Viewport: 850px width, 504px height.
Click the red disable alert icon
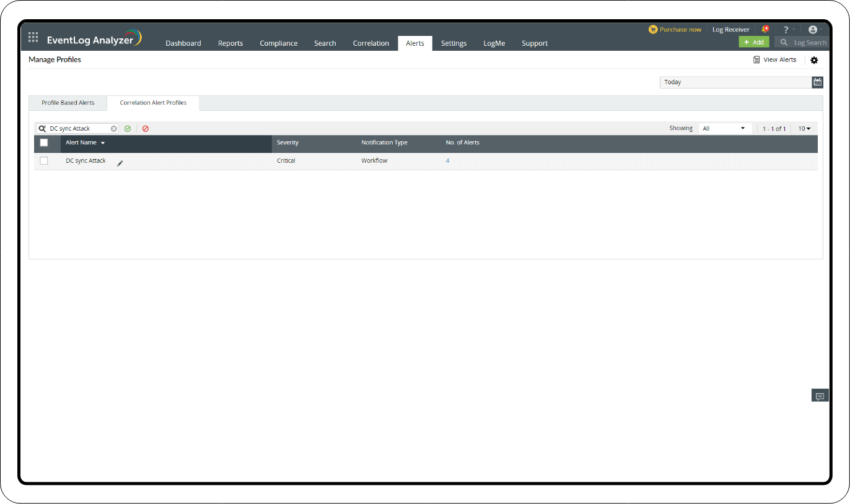tap(146, 128)
